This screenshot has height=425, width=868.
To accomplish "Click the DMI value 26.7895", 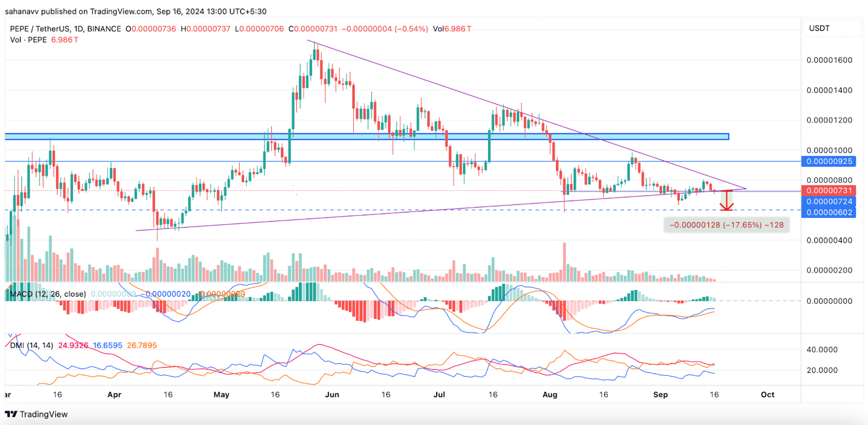I will click(142, 345).
